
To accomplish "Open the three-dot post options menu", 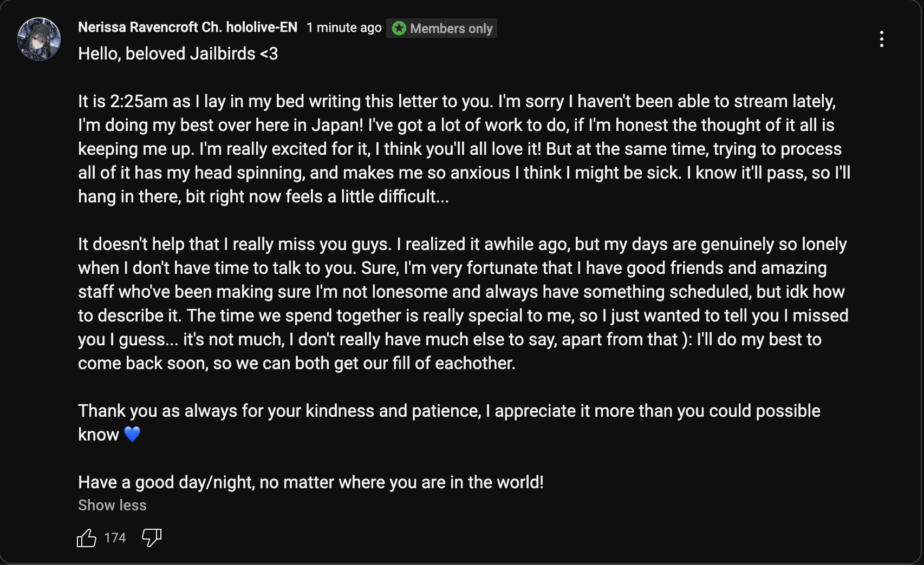I will click(882, 39).
